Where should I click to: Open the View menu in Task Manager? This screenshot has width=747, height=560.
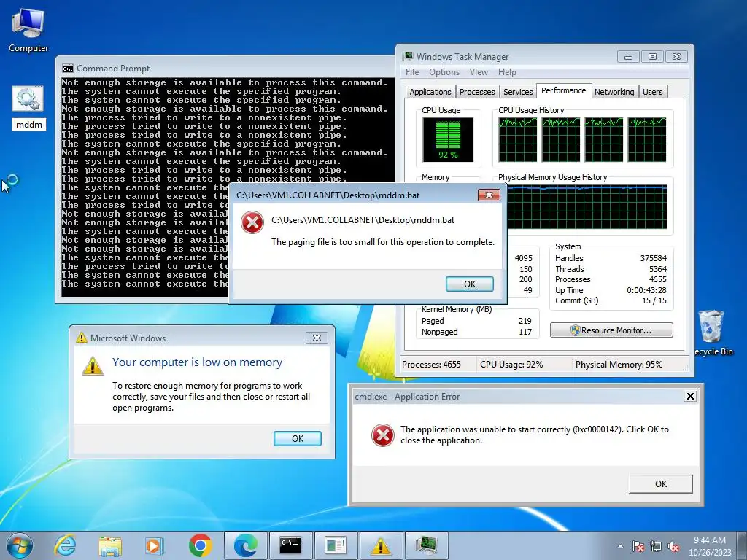[479, 72]
